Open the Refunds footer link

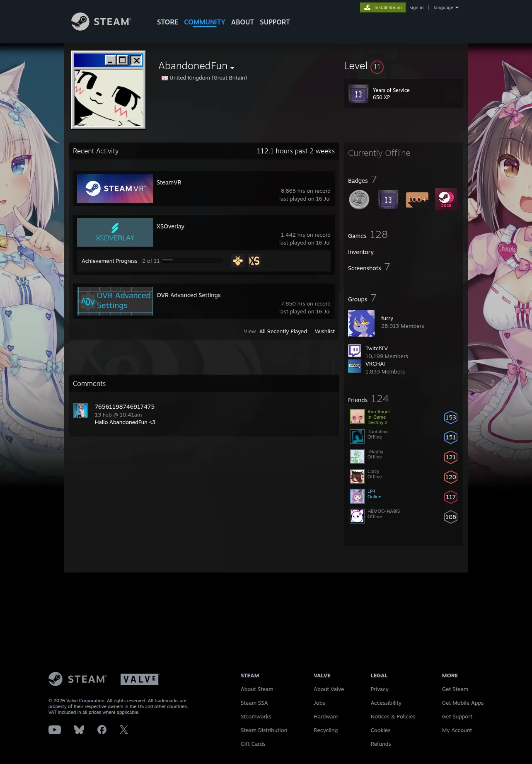pyautogui.click(x=381, y=744)
